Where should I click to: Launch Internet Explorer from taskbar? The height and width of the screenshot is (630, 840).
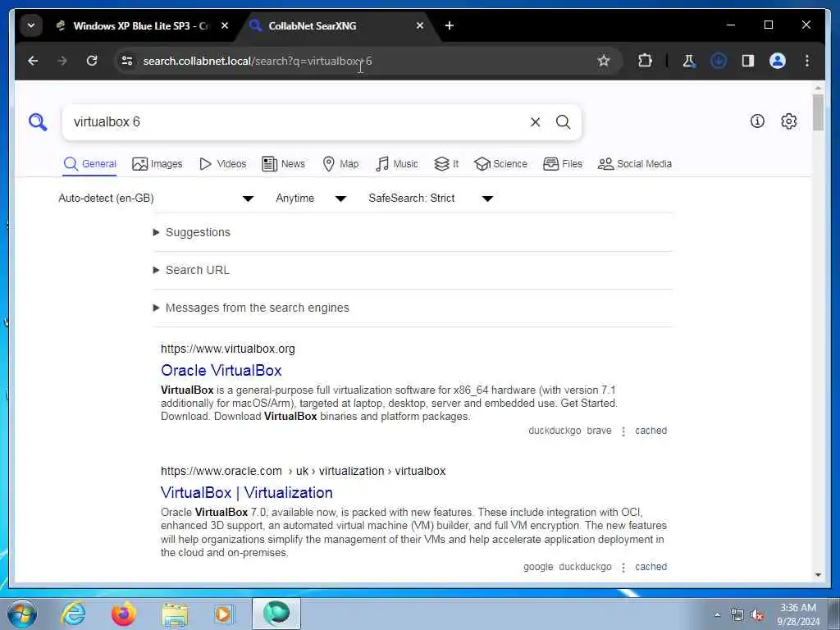pyautogui.click(x=73, y=614)
